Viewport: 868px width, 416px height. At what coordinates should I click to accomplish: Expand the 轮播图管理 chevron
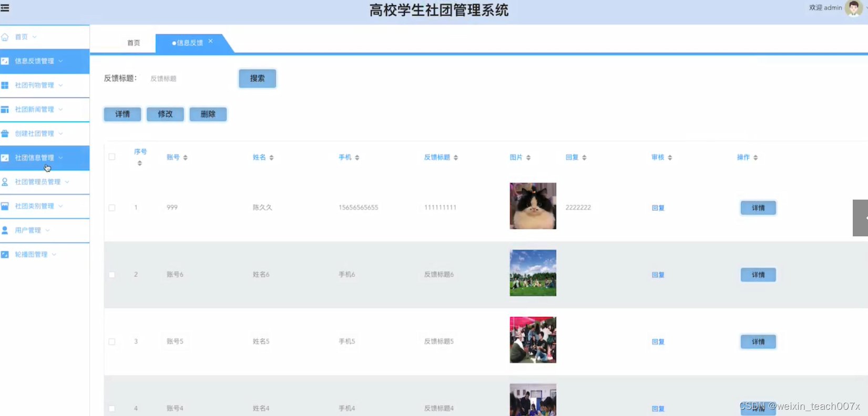(54, 254)
